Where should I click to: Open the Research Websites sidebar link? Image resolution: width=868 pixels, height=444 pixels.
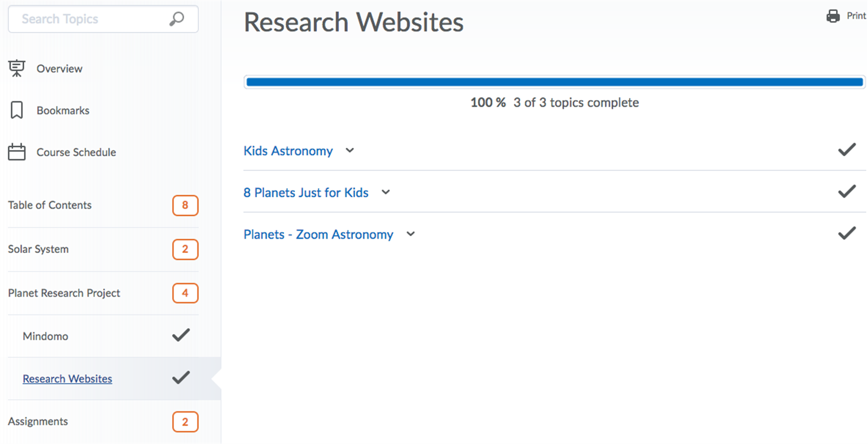point(67,379)
